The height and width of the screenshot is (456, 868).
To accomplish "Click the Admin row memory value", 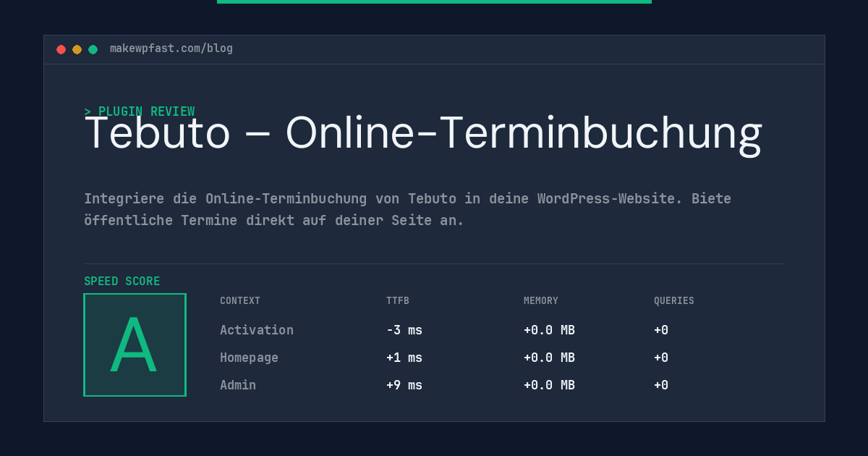I will click(x=549, y=385).
